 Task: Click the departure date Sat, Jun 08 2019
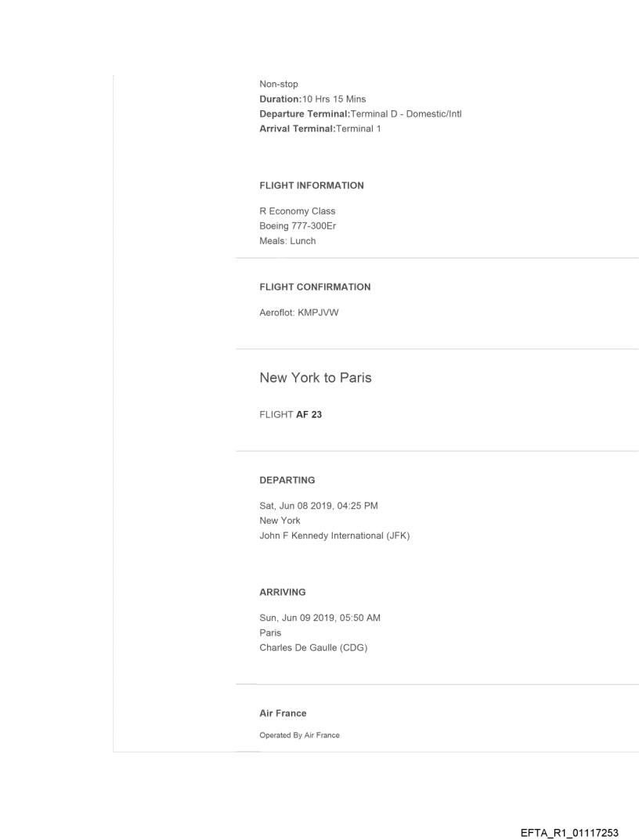(296, 506)
